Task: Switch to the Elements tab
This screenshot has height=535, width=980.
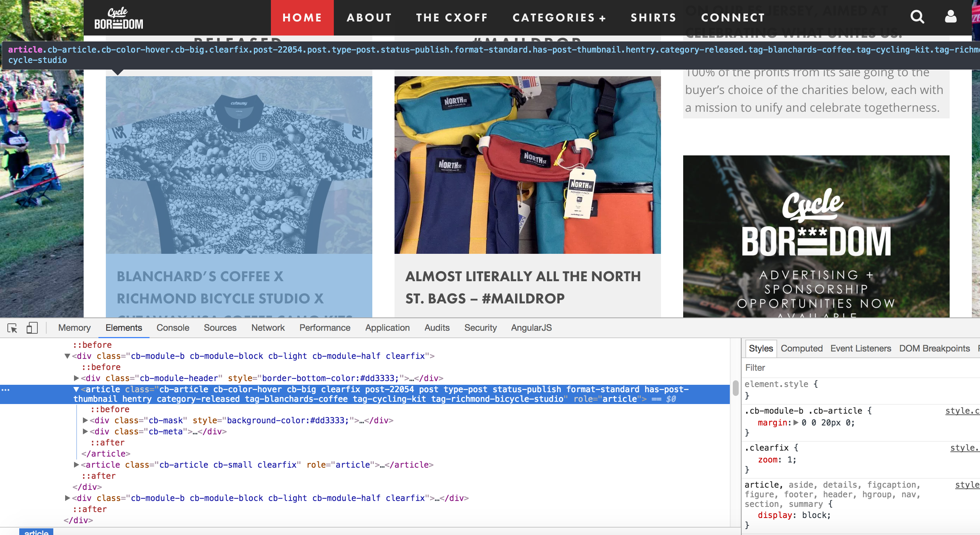Action: [x=124, y=328]
